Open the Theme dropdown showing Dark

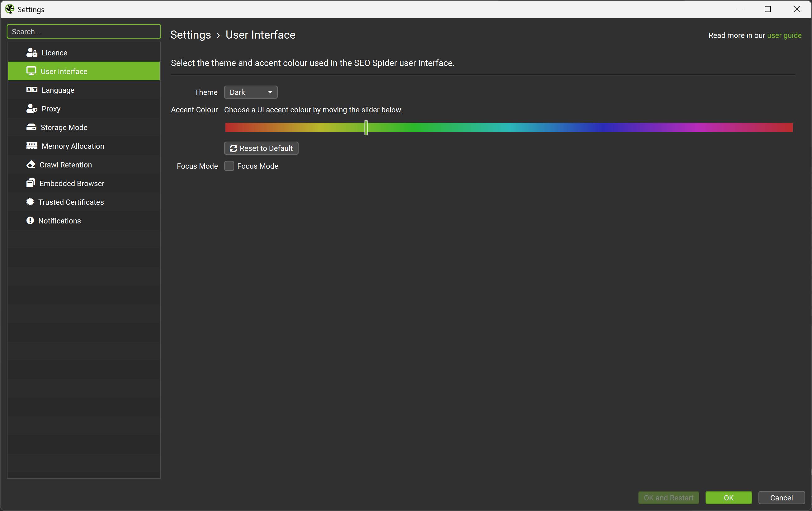(x=251, y=92)
